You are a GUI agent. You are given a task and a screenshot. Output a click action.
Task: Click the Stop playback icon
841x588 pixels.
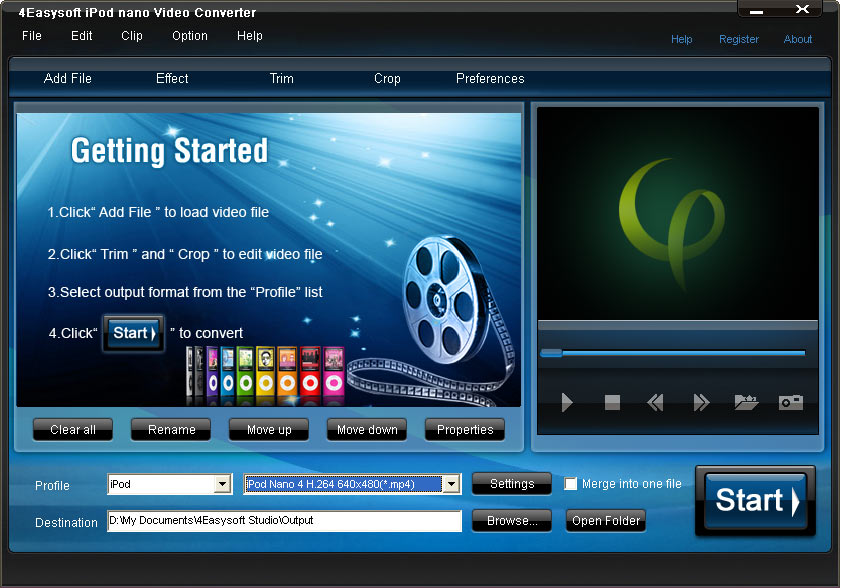point(612,403)
